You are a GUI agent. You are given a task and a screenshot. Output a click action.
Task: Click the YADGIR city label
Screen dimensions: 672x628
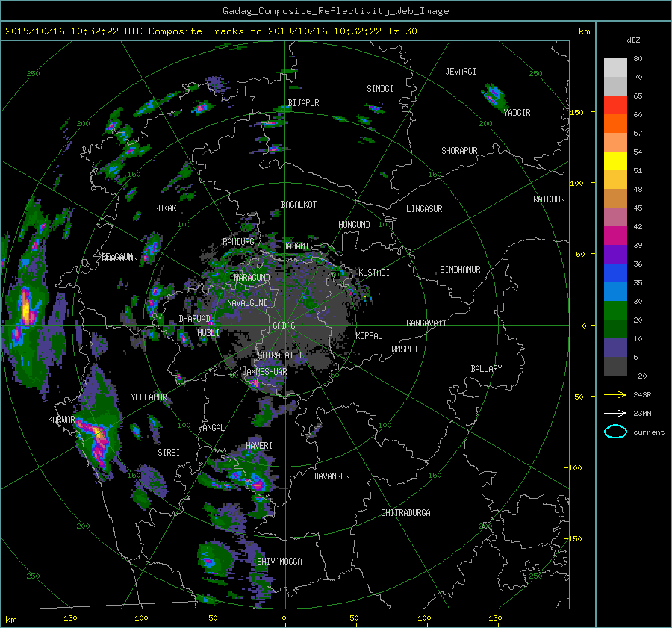tap(517, 113)
